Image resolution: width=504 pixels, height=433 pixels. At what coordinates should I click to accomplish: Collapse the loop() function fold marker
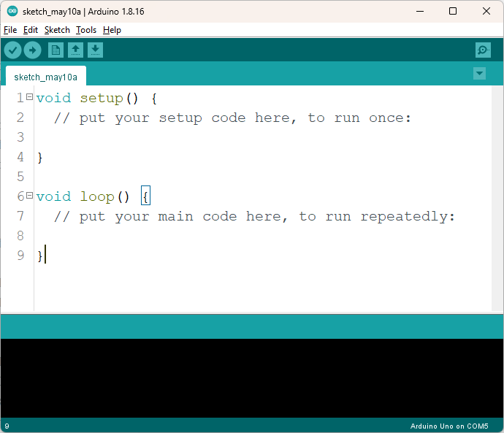pos(29,196)
